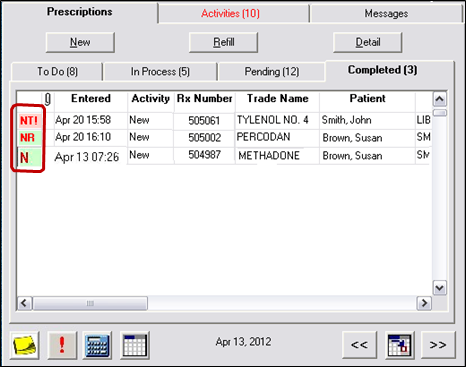Open the blue calculator icon
466x367 pixels.
(x=97, y=345)
